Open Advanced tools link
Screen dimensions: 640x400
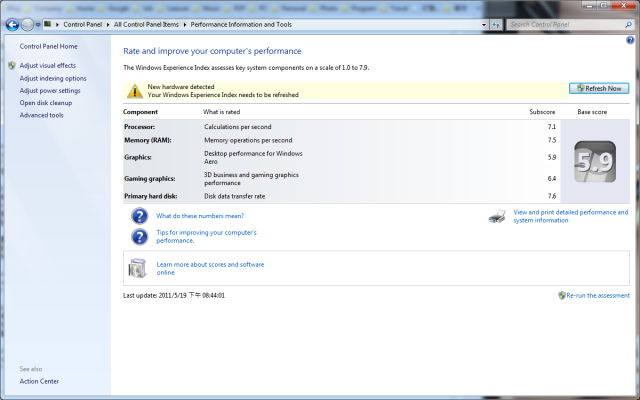pyautogui.click(x=42, y=115)
